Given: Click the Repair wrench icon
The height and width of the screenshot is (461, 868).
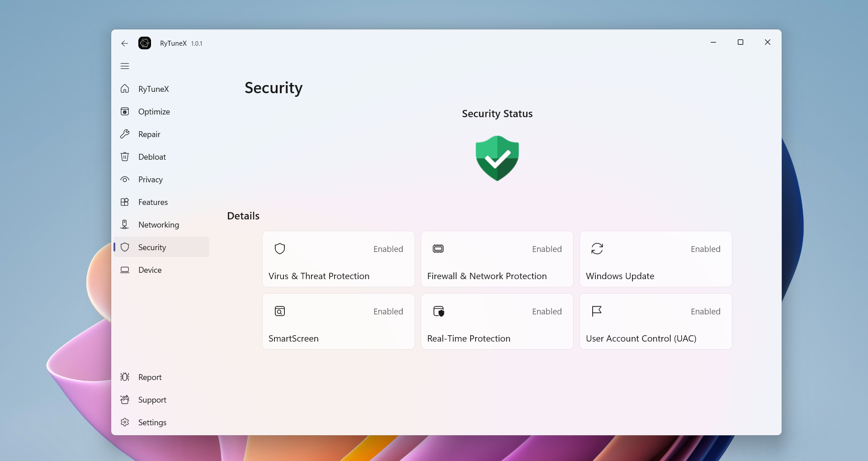Looking at the screenshot, I should coord(125,134).
